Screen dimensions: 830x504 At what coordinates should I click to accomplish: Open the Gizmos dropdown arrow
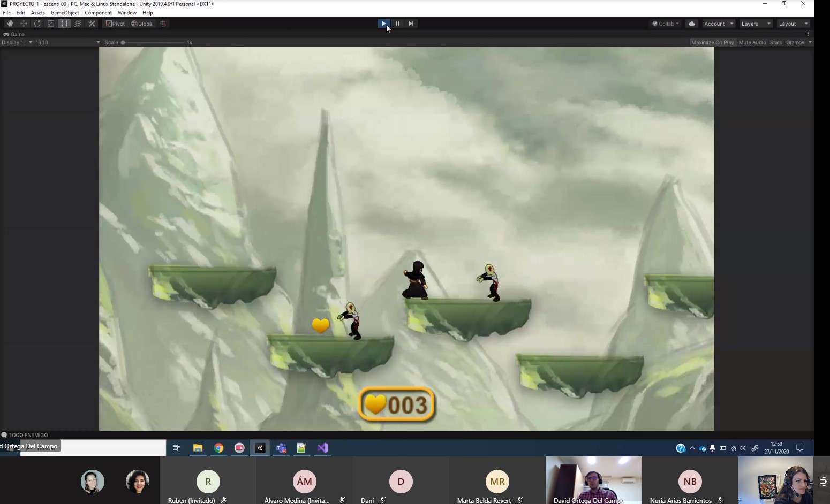(810, 42)
